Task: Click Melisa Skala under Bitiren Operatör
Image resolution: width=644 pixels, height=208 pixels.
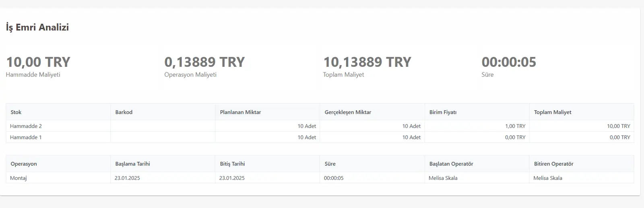Action: pyautogui.click(x=548, y=178)
